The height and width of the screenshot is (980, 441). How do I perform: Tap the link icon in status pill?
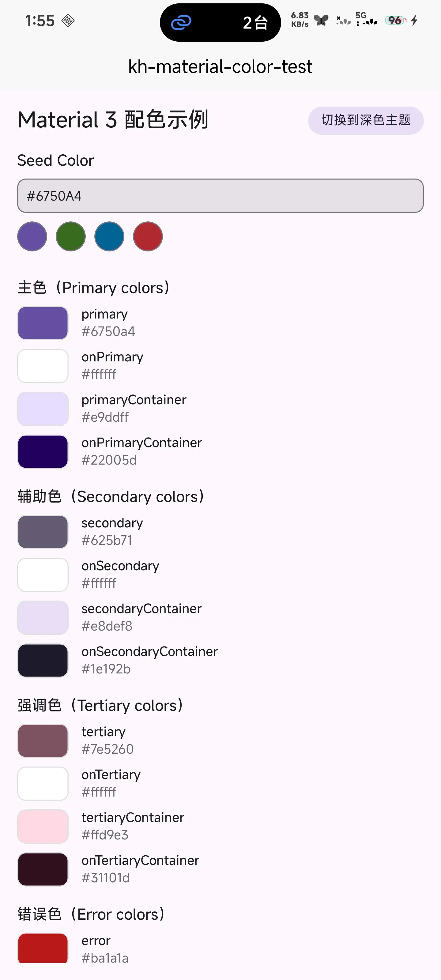(181, 22)
